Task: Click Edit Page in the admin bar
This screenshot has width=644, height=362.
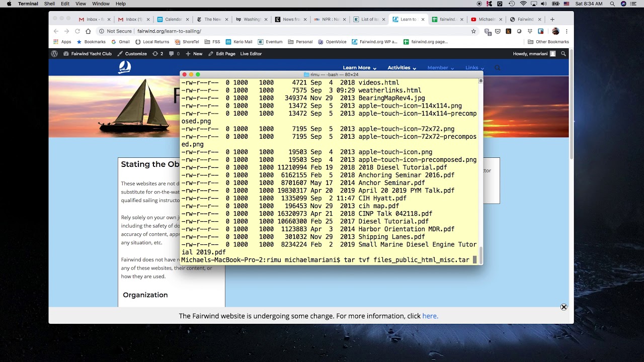Action: (x=222, y=54)
